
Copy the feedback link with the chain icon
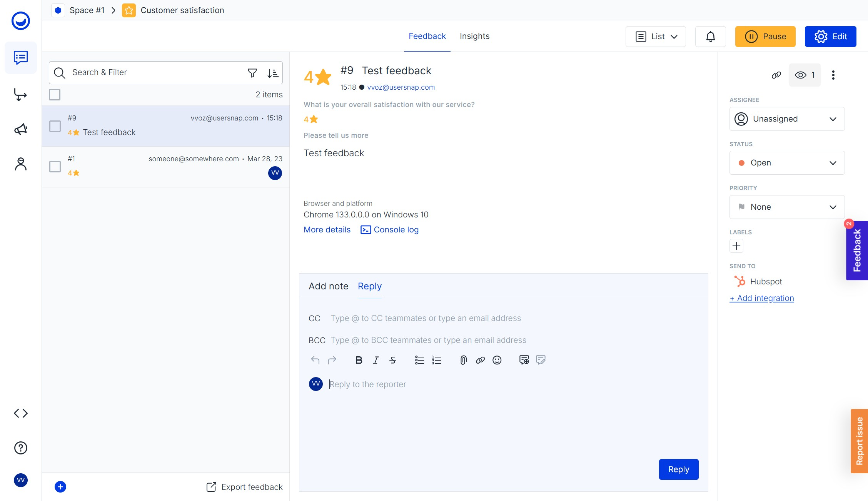click(776, 75)
